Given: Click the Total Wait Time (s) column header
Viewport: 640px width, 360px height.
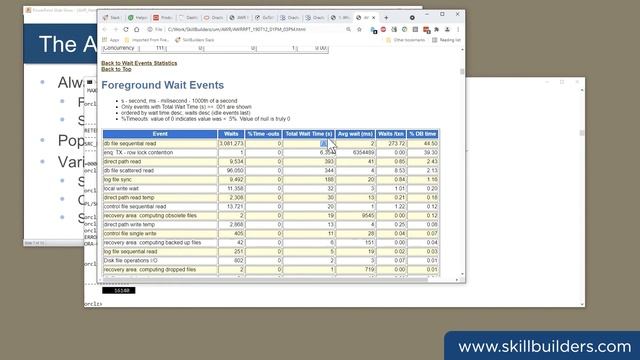Looking at the screenshot, I should (x=309, y=134).
